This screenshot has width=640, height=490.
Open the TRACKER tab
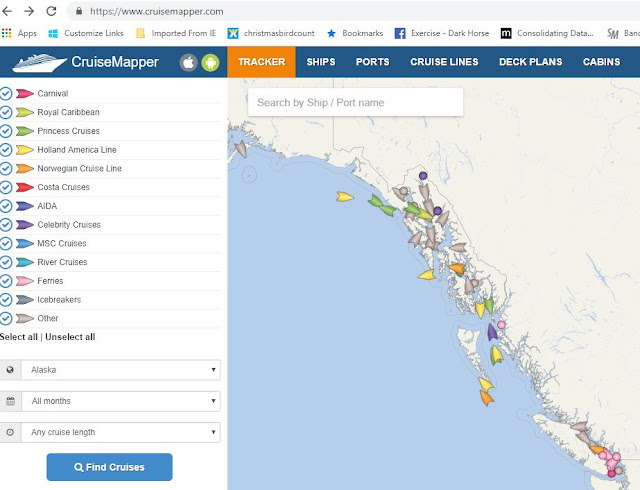coord(261,62)
